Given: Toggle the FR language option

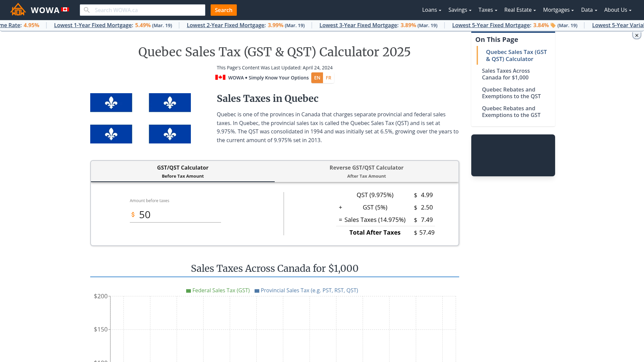Looking at the screenshot, I should click(x=328, y=78).
